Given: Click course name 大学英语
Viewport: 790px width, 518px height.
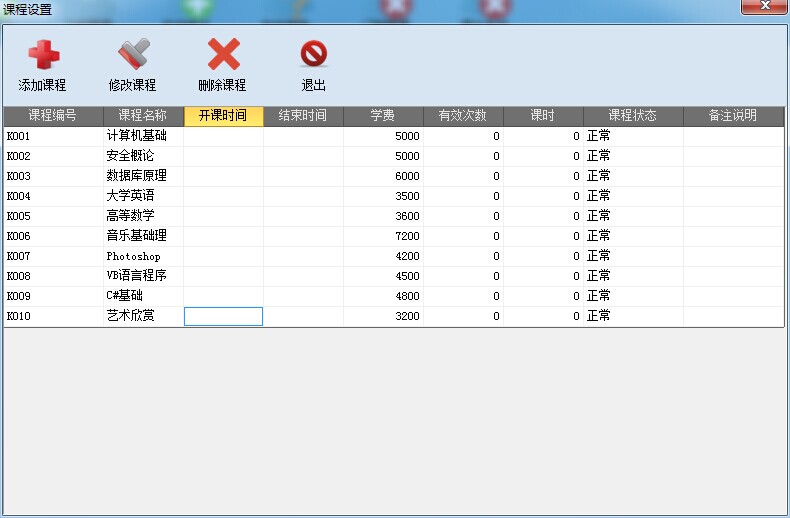Looking at the screenshot, I should [x=130, y=196].
